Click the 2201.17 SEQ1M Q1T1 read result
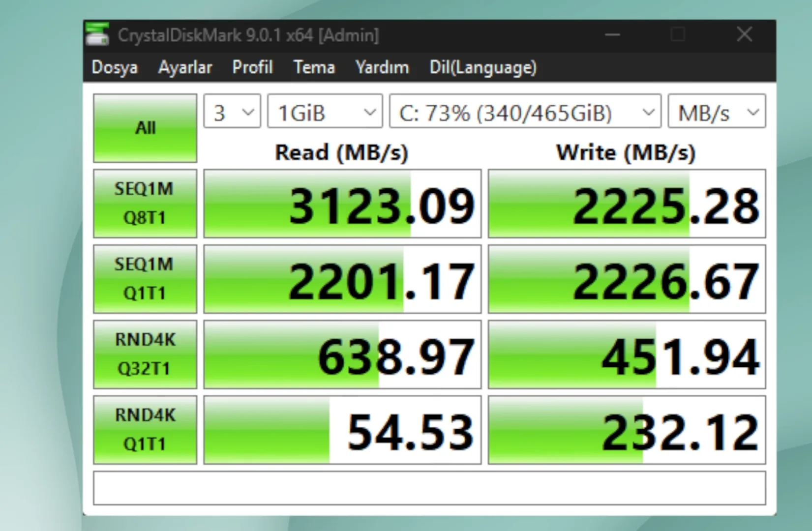Image resolution: width=812 pixels, height=531 pixels. pos(342,279)
